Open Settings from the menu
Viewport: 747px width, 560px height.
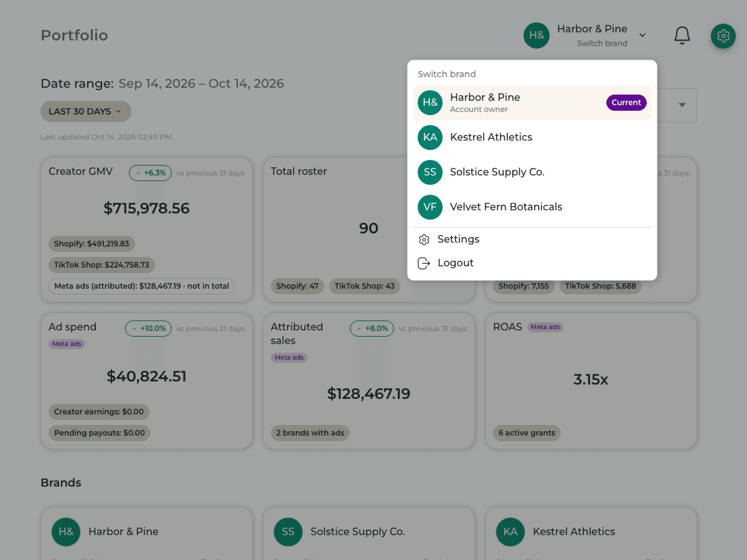(x=532, y=239)
